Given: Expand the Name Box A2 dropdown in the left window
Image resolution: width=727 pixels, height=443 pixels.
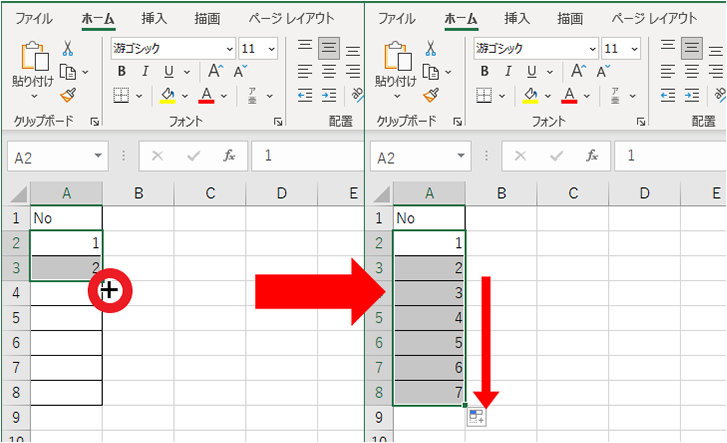Looking at the screenshot, I should (x=97, y=157).
